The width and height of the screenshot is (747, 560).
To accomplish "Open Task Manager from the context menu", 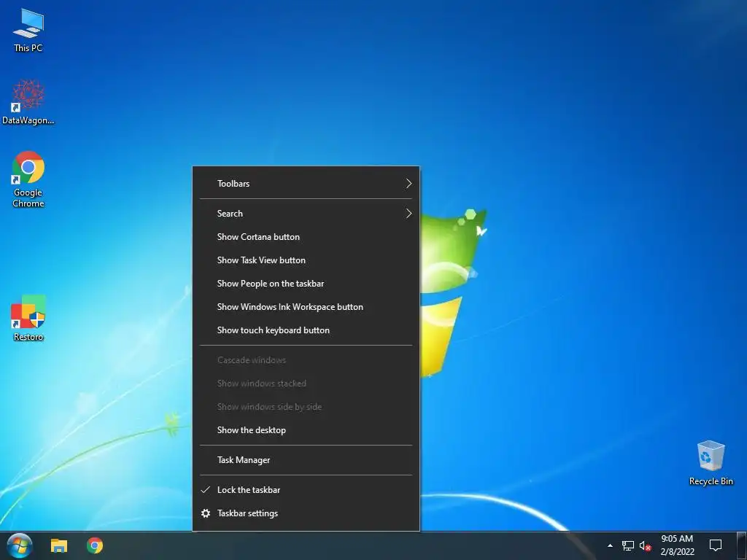I will [306, 460].
